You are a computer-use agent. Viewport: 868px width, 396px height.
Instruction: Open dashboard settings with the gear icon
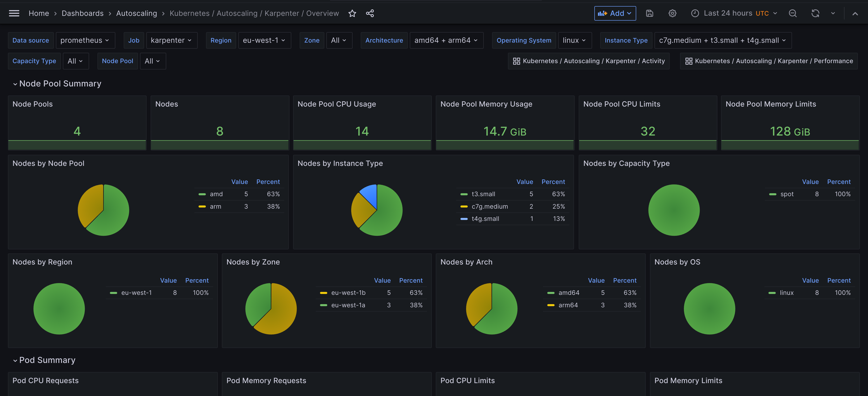(672, 13)
